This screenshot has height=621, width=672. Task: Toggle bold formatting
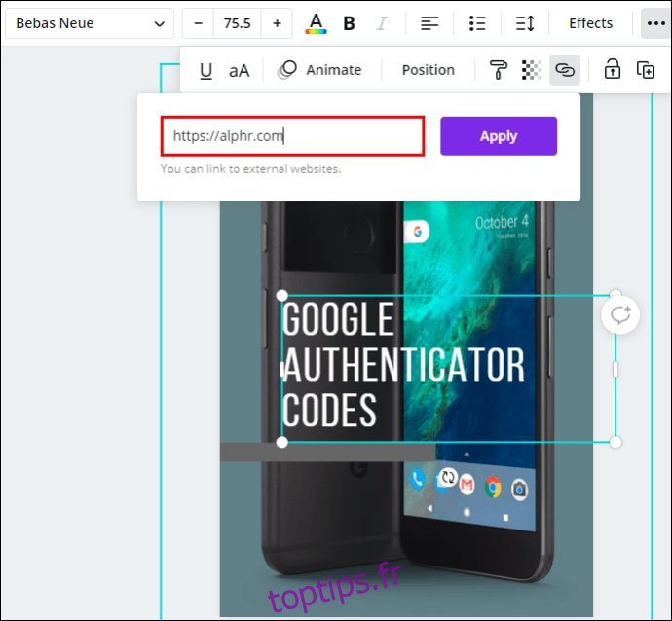tap(350, 23)
